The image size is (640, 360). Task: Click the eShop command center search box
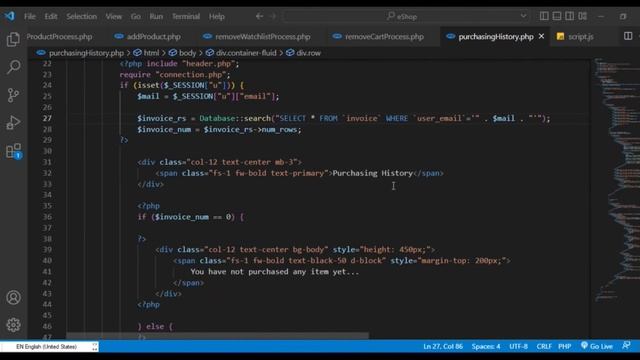coord(405,16)
